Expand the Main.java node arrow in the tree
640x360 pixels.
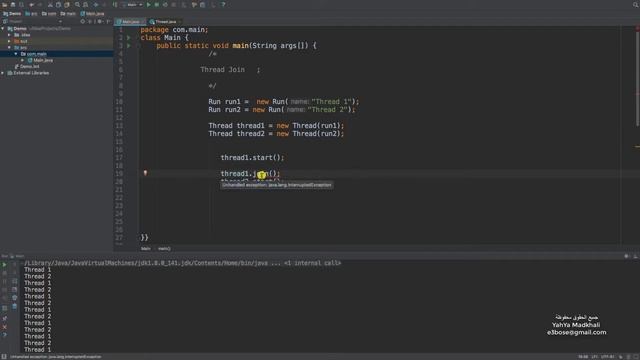point(22,60)
